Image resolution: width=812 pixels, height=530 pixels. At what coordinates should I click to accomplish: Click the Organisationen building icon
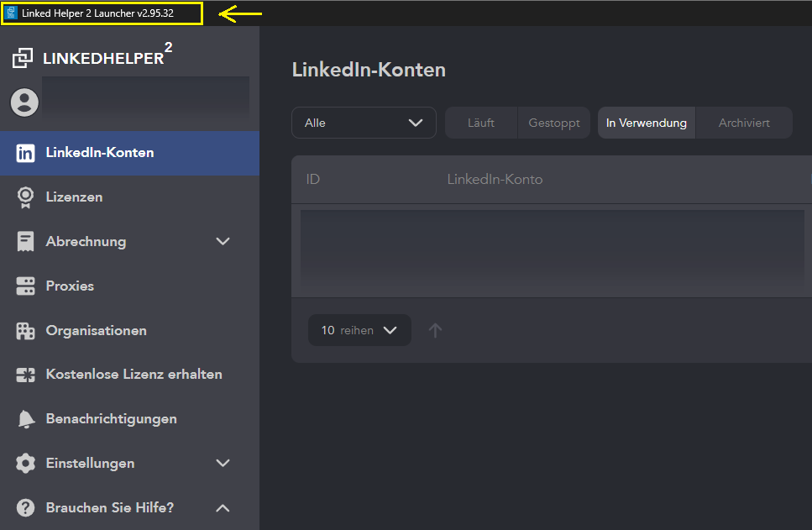[26, 331]
